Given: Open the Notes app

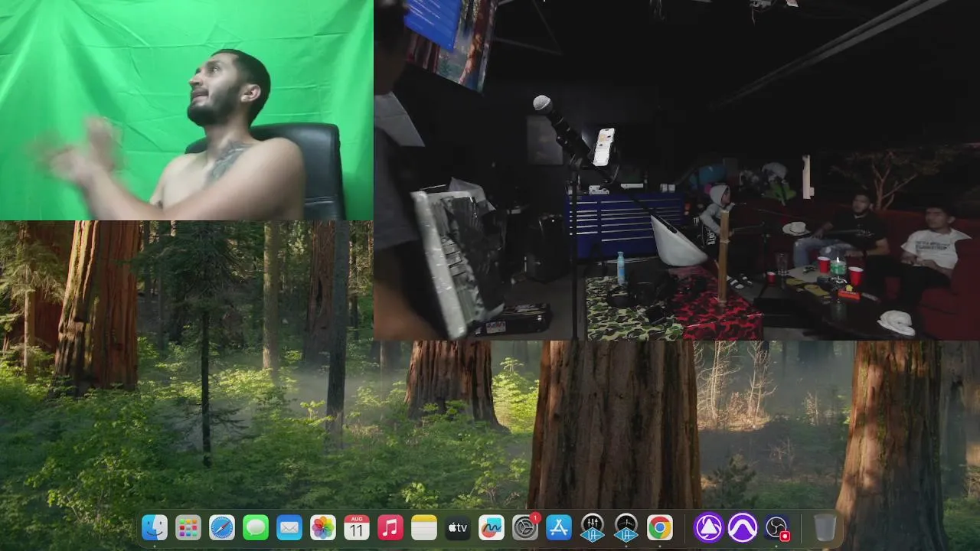Looking at the screenshot, I should [424, 527].
